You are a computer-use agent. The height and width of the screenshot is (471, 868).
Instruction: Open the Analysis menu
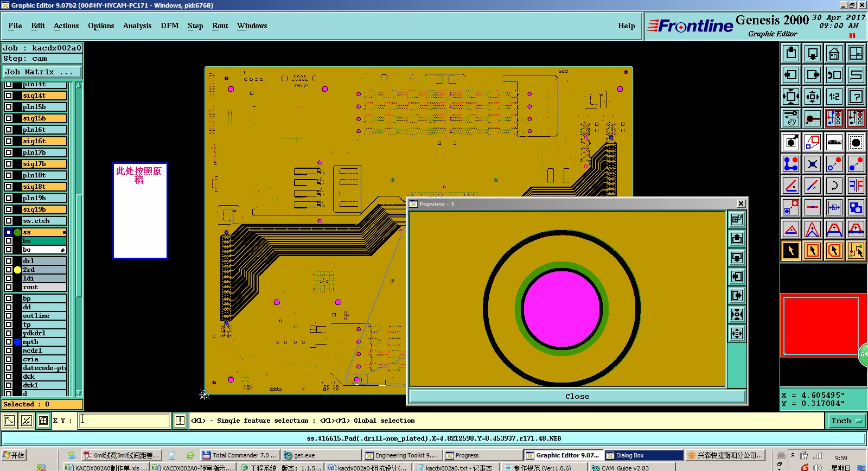pyautogui.click(x=137, y=26)
